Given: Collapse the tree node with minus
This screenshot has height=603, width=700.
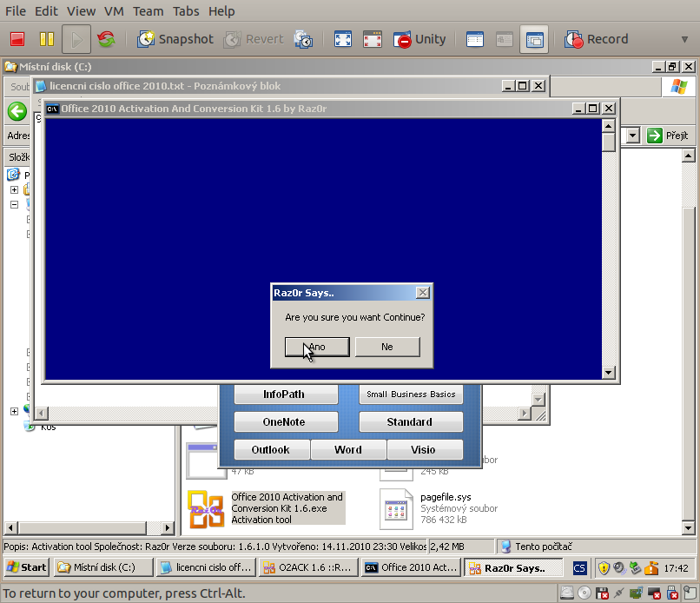Looking at the screenshot, I should click(14, 204).
